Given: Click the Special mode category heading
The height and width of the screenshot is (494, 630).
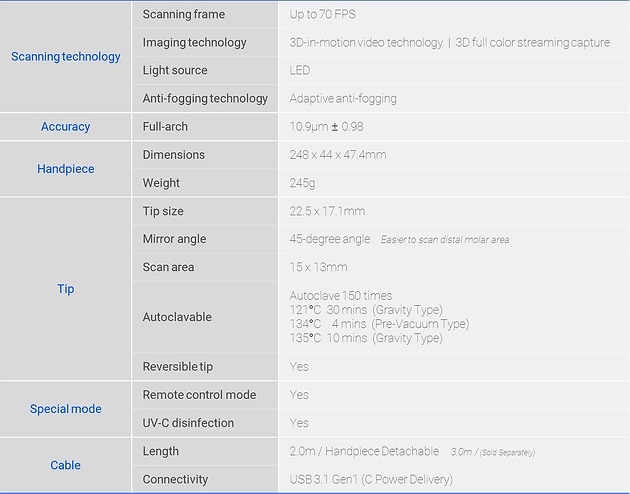Looking at the screenshot, I should [65, 409].
